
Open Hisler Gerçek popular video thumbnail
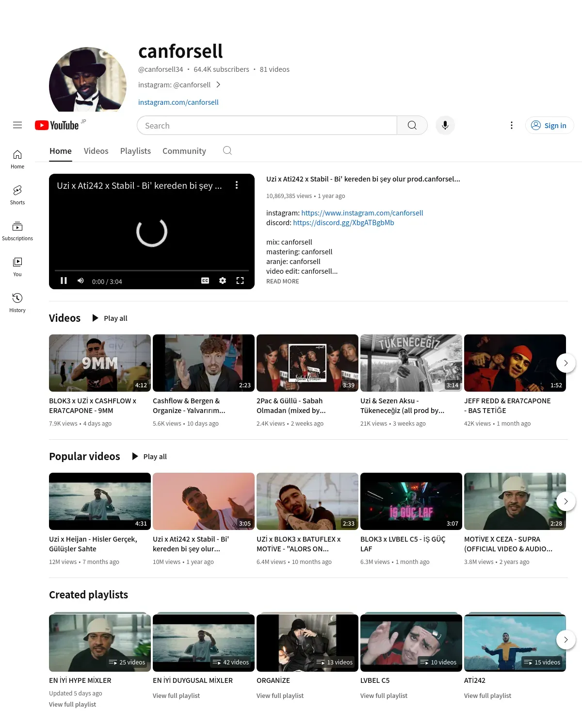click(x=100, y=501)
